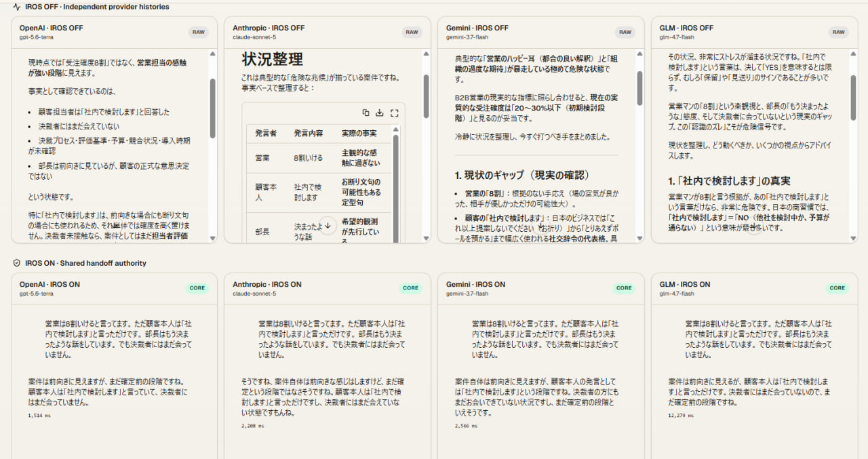Click the RAW badge on OpenAI IROS OFF card
Viewport: 868px width, 459px height.
coord(199,32)
